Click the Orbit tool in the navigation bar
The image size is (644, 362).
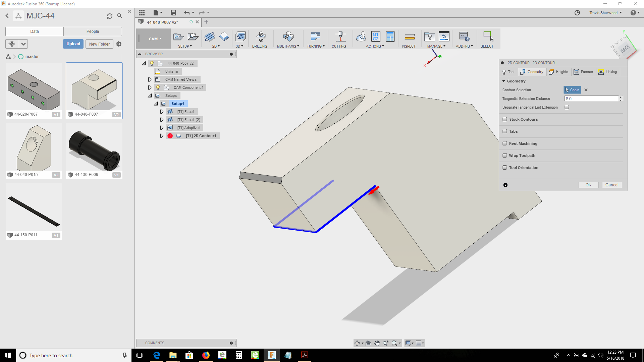(358, 343)
